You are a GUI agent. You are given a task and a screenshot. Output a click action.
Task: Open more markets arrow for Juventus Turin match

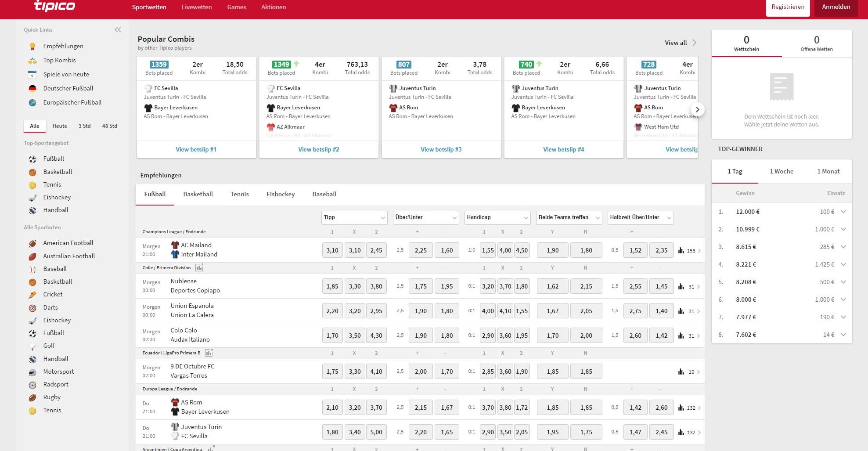699,433
